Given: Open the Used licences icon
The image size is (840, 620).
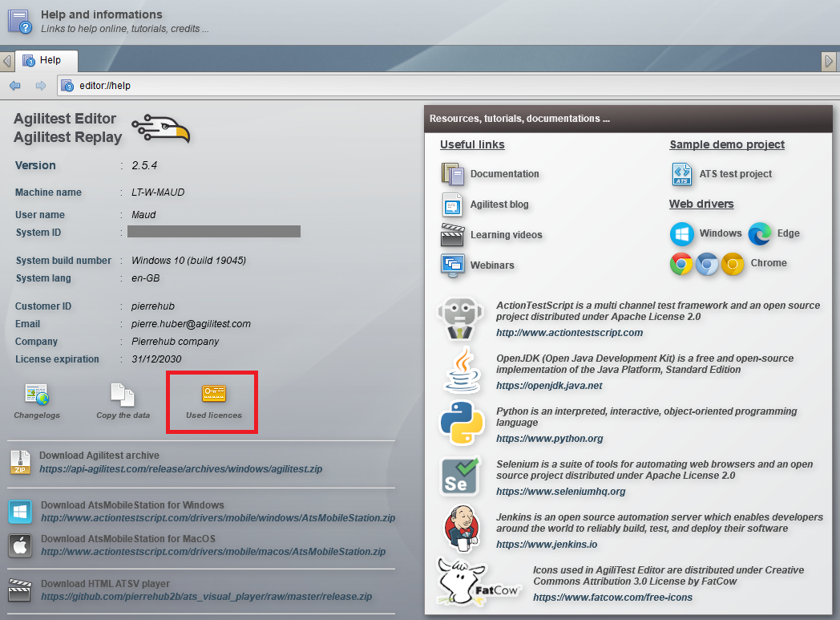Looking at the screenshot, I should [x=214, y=394].
